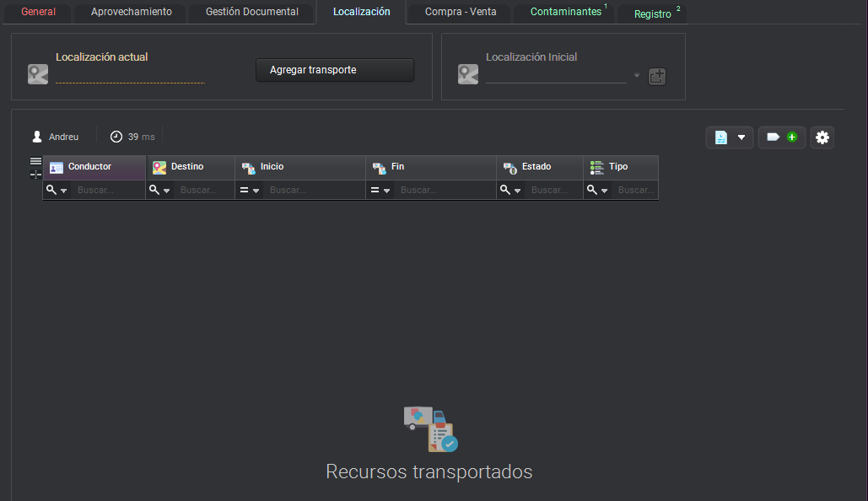Viewport: 868px width, 501px height.
Task: Open the Localización Inicial dropdown arrow
Action: point(636,74)
